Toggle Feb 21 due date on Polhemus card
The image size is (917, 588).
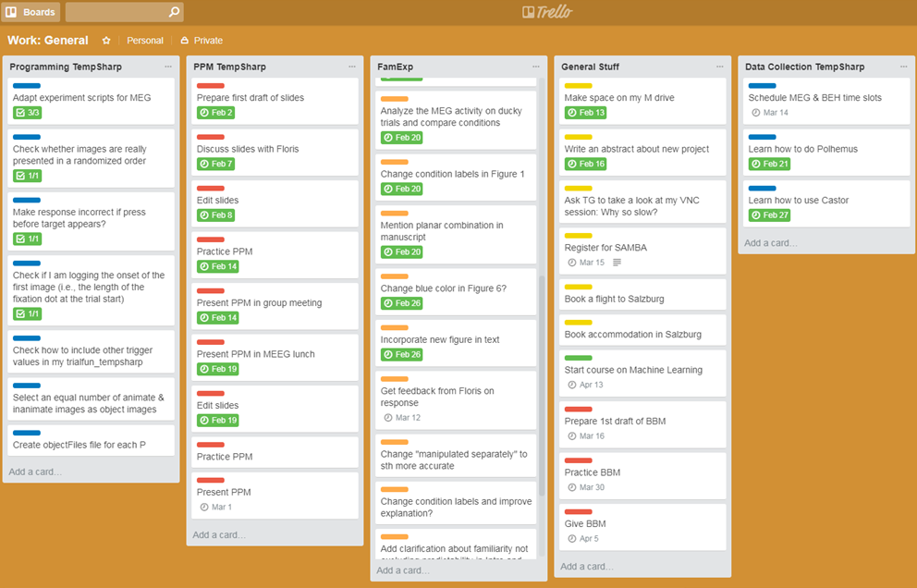[x=769, y=164]
